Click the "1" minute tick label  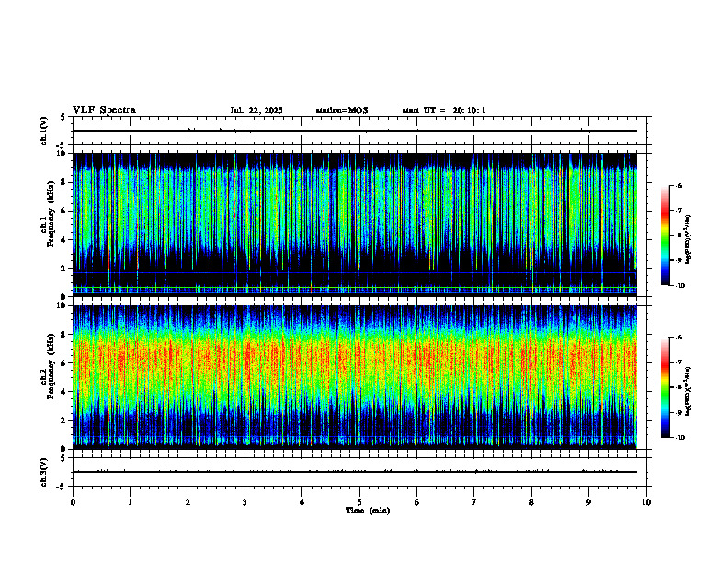pos(131,502)
